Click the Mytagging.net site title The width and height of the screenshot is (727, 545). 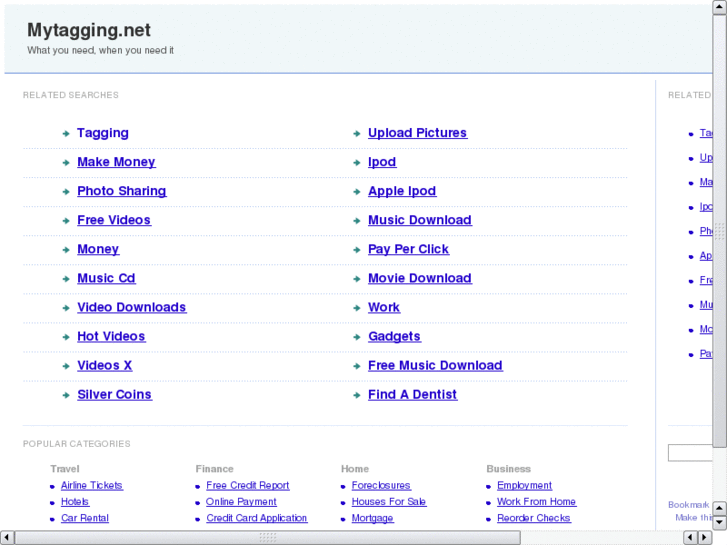tap(89, 30)
